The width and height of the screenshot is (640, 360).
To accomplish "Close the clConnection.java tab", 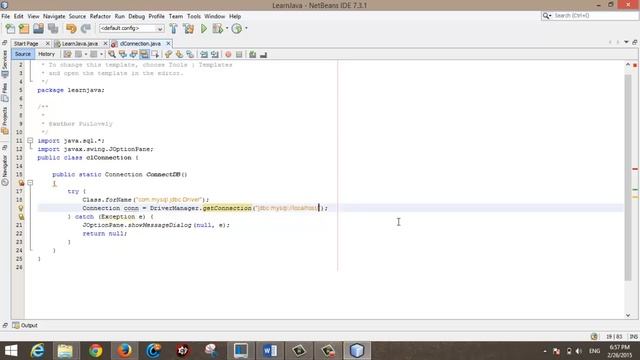I will (x=168, y=43).
